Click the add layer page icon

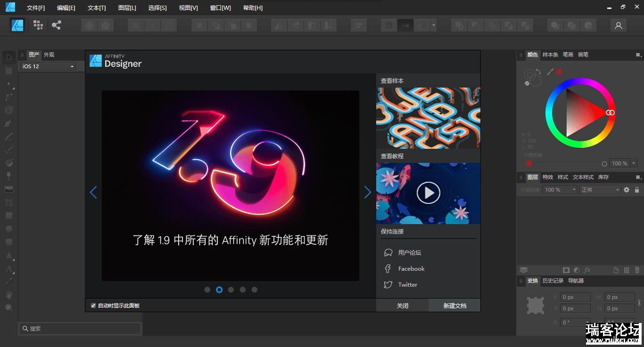616,270
